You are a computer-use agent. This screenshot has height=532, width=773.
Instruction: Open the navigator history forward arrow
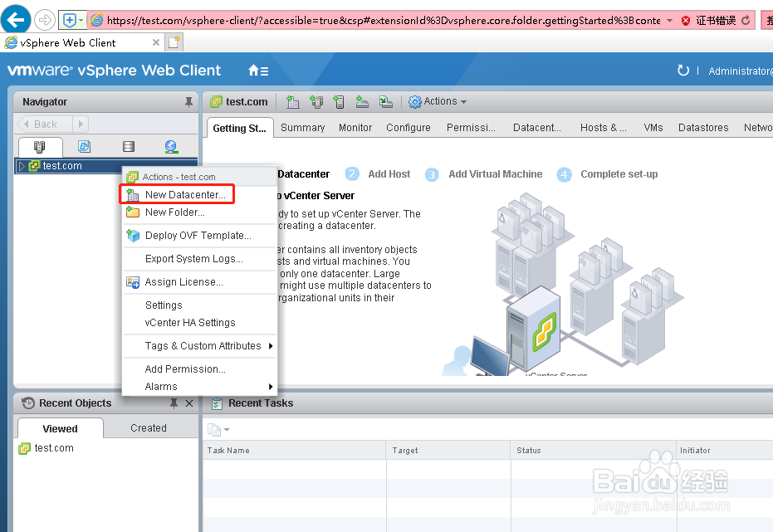click(x=81, y=124)
